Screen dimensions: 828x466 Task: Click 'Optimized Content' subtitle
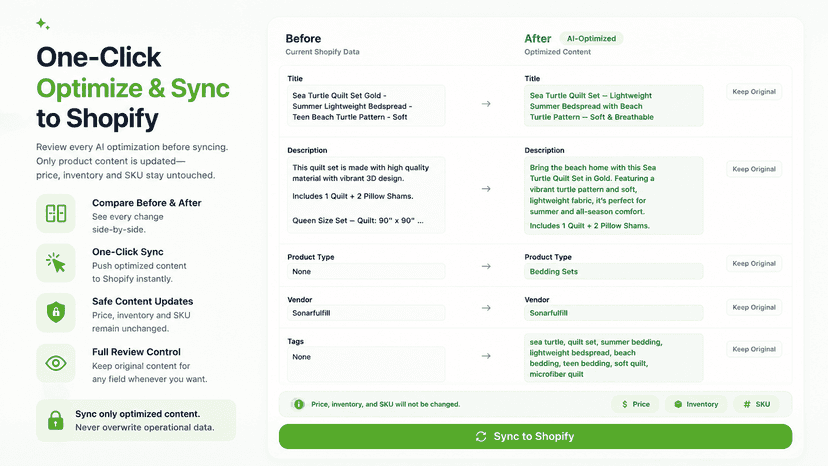click(558, 52)
